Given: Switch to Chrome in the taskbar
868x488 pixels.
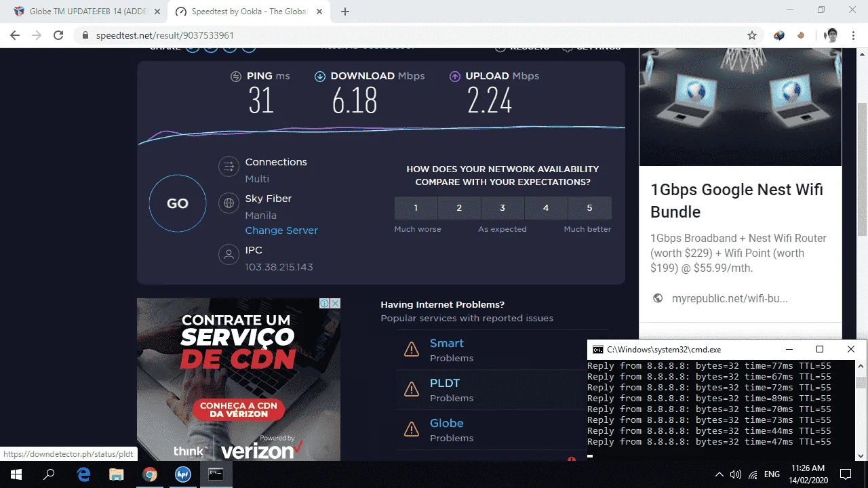Looking at the screenshot, I should (150, 474).
